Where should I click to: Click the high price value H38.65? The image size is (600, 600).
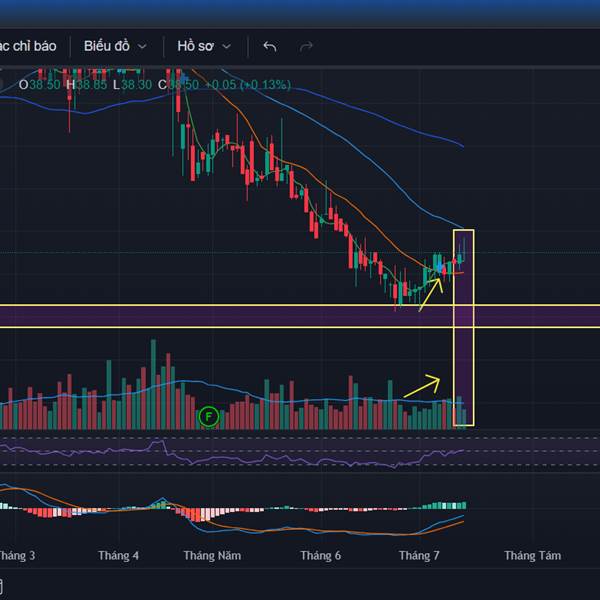coord(87,85)
